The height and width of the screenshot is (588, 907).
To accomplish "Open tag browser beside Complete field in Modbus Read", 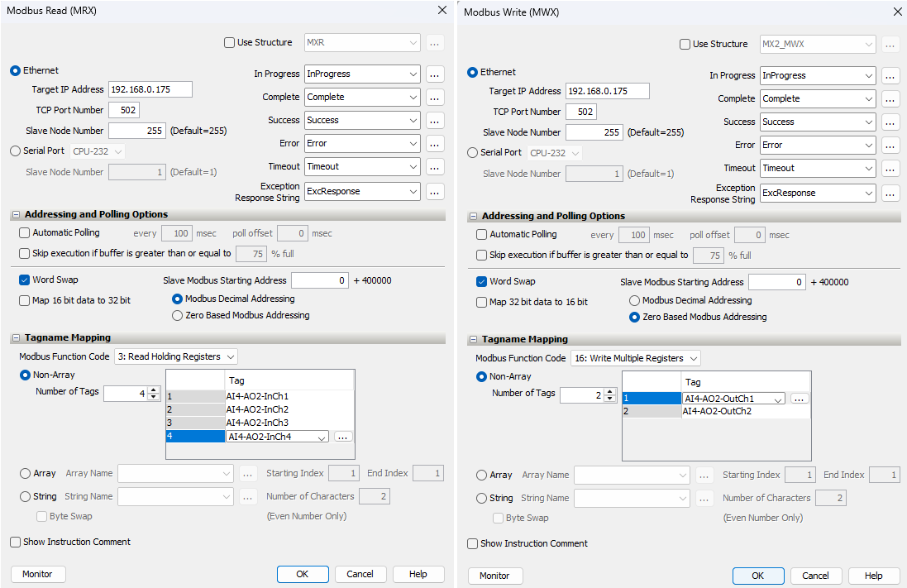I will pyautogui.click(x=435, y=97).
